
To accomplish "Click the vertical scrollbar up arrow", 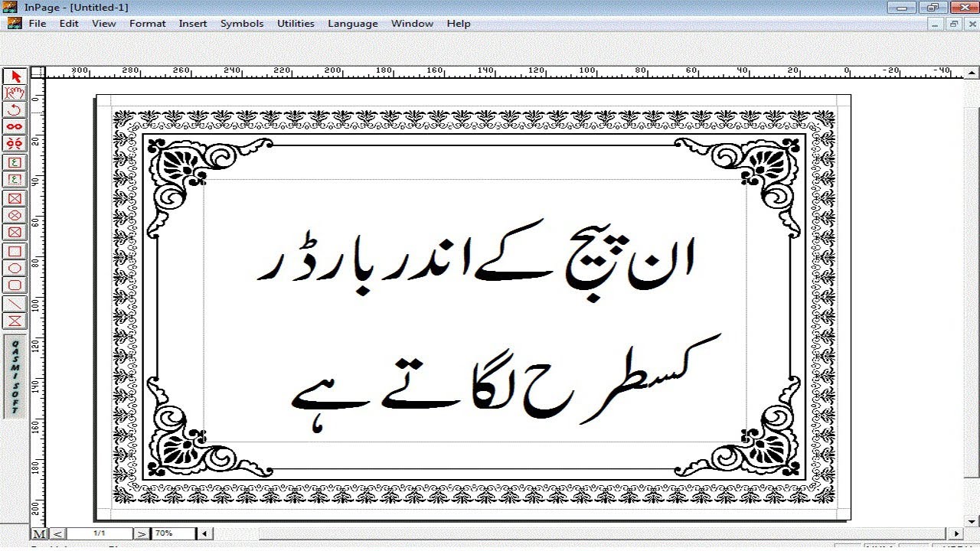I will pyautogui.click(x=972, y=71).
